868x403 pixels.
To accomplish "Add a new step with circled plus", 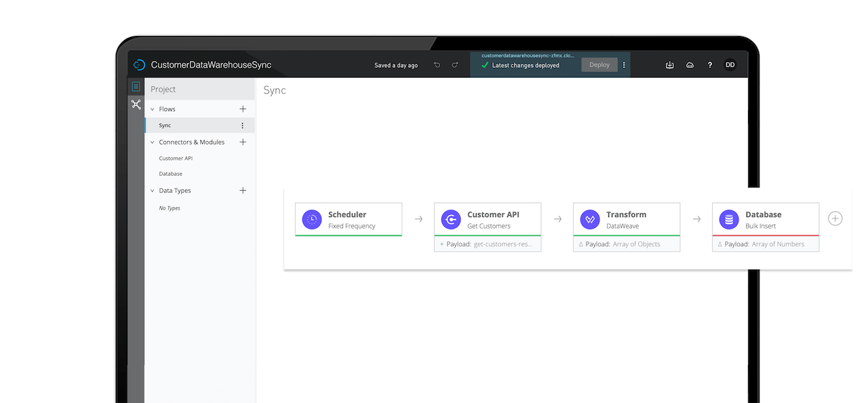I will (x=835, y=218).
